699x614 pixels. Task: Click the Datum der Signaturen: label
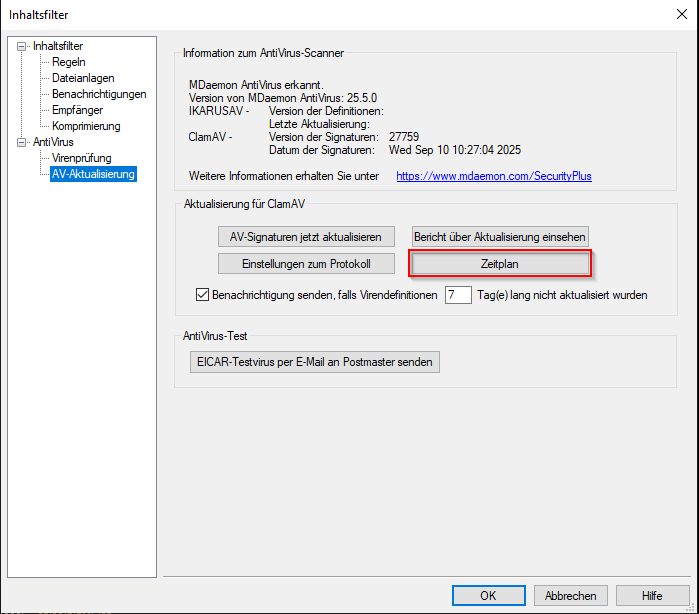(x=322, y=150)
